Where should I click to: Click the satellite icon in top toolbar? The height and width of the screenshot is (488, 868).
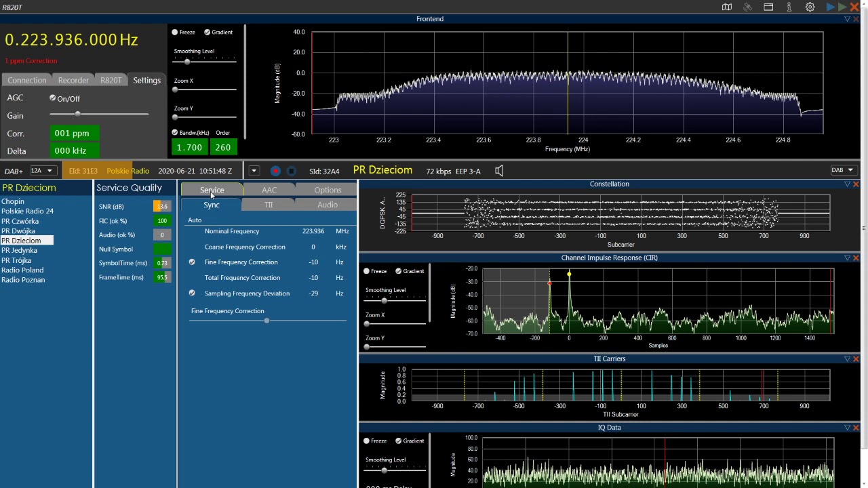747,7
